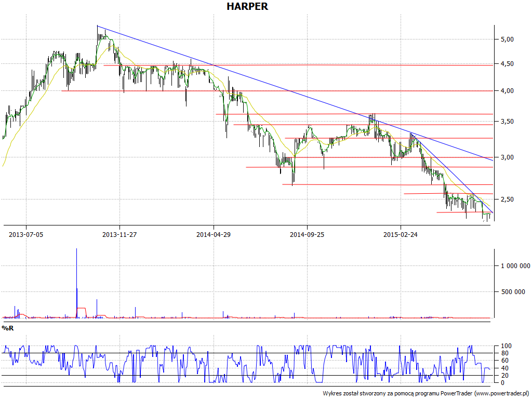Select the 2013-07-05 date label
532x399 pixels.
pos(26,234)
